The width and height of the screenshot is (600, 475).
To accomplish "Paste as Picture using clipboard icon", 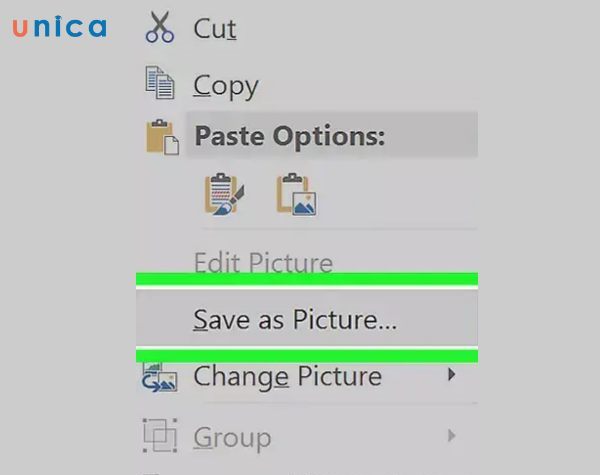I will pos(296,195).
